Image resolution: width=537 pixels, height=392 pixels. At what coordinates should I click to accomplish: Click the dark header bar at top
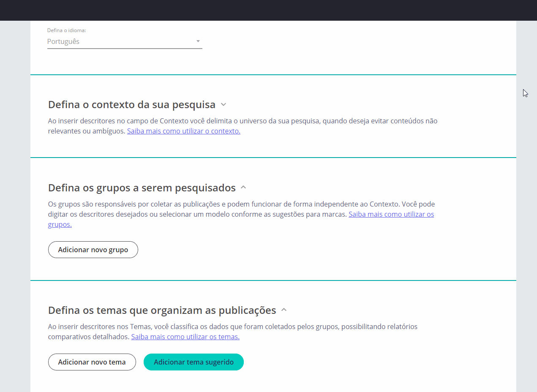(268, 10)
